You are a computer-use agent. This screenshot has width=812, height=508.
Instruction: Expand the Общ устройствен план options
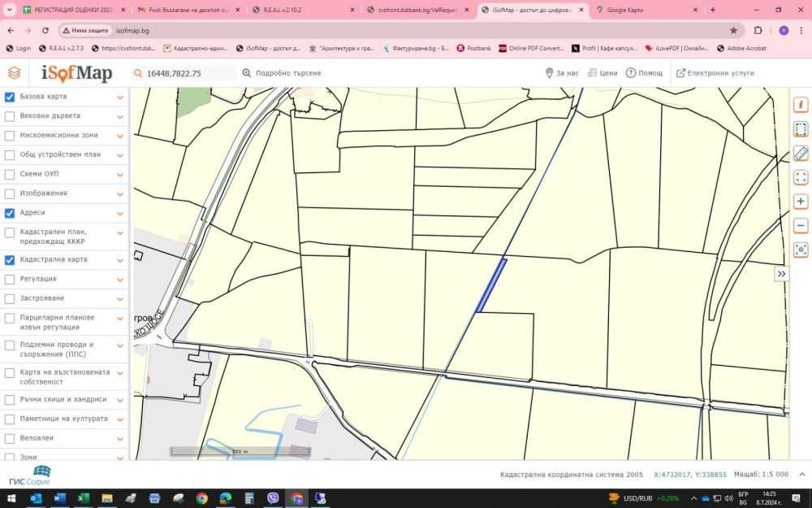tap(120, 155)
